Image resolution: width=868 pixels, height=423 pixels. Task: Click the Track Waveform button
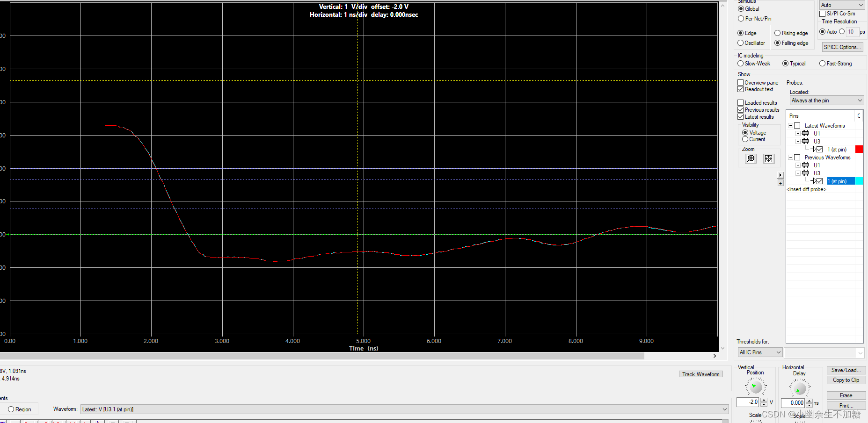(x=700, y=374)
